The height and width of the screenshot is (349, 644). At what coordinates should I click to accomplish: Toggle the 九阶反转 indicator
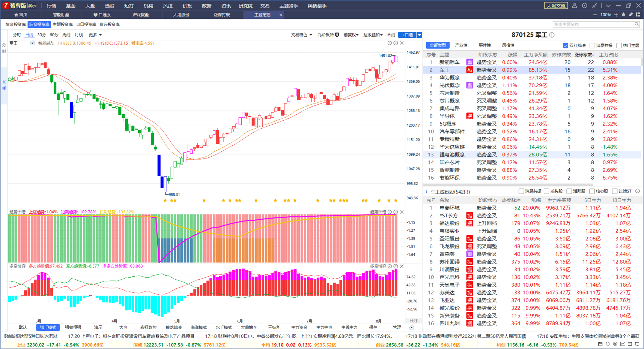pyautogui.click(x=328, y=35)
